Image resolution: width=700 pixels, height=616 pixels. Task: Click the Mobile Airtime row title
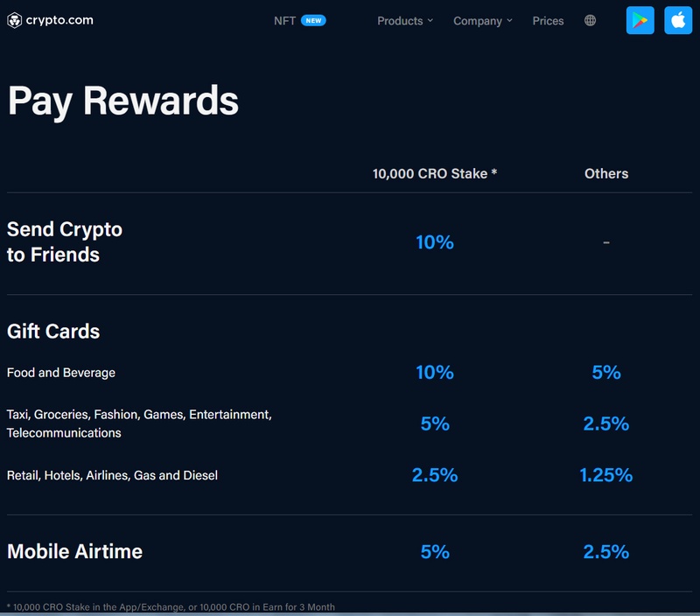(x=74, y=552)
